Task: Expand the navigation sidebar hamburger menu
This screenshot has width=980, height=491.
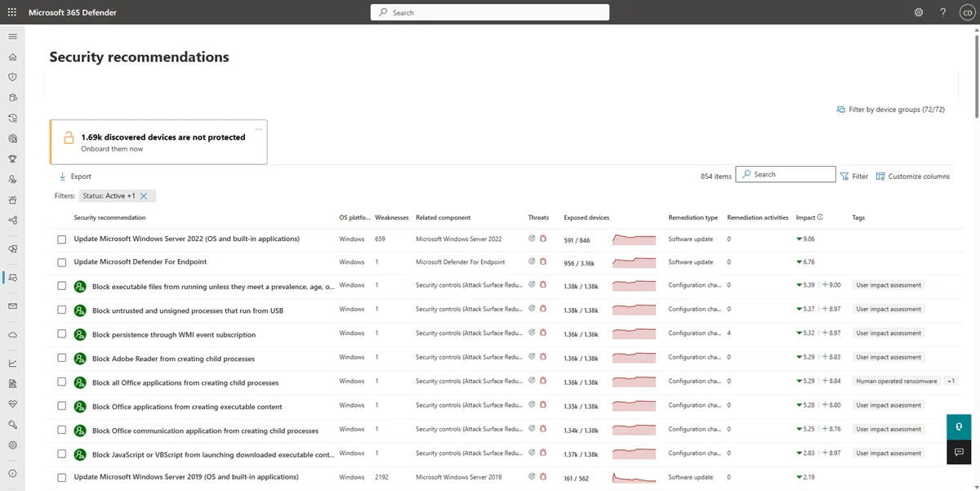Action: coord(11,36)
